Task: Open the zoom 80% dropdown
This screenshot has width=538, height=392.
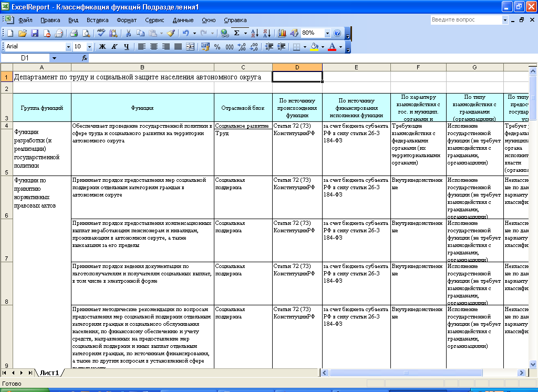Action: [327, 33]
